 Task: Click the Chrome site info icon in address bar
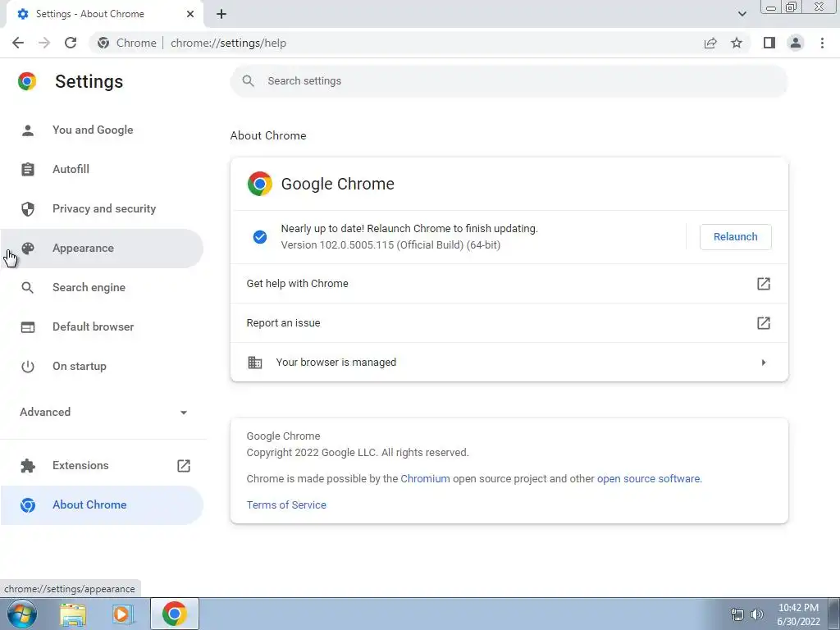tap(103, 43)
